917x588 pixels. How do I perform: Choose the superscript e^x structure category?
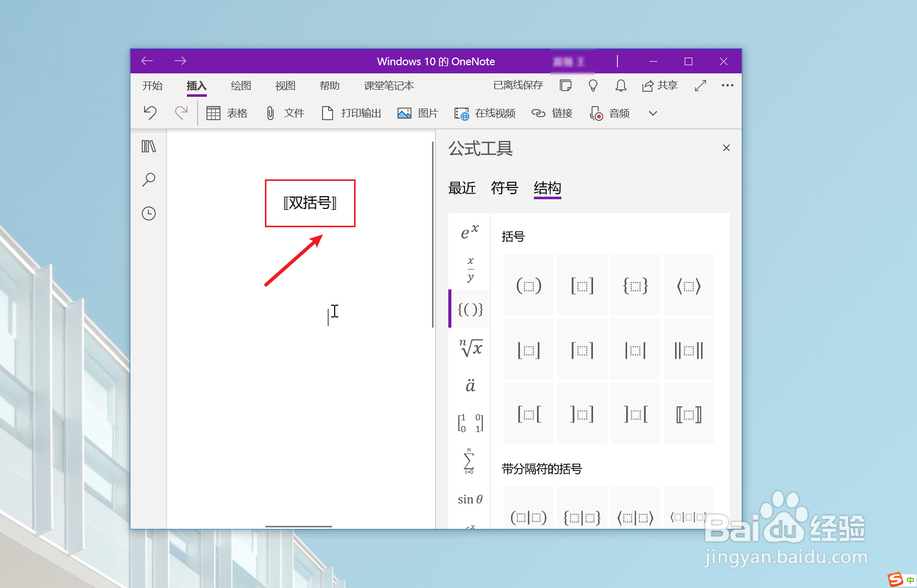[x=470, y=232]
